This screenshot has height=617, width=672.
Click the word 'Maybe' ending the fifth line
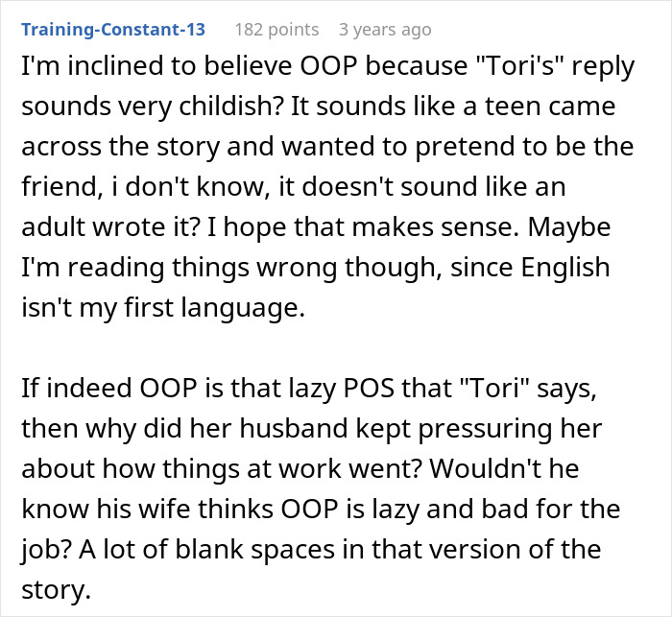point(568,226)
